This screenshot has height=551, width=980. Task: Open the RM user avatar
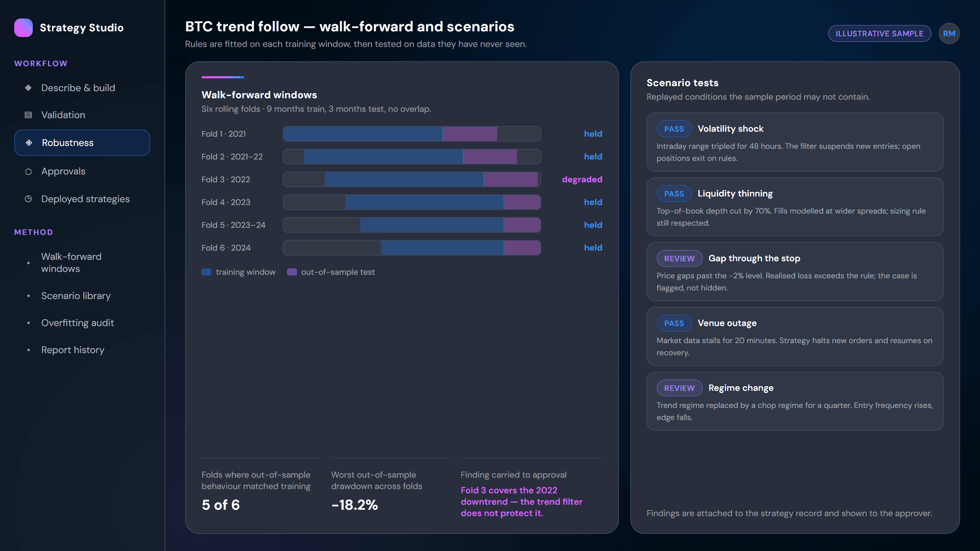949,33
